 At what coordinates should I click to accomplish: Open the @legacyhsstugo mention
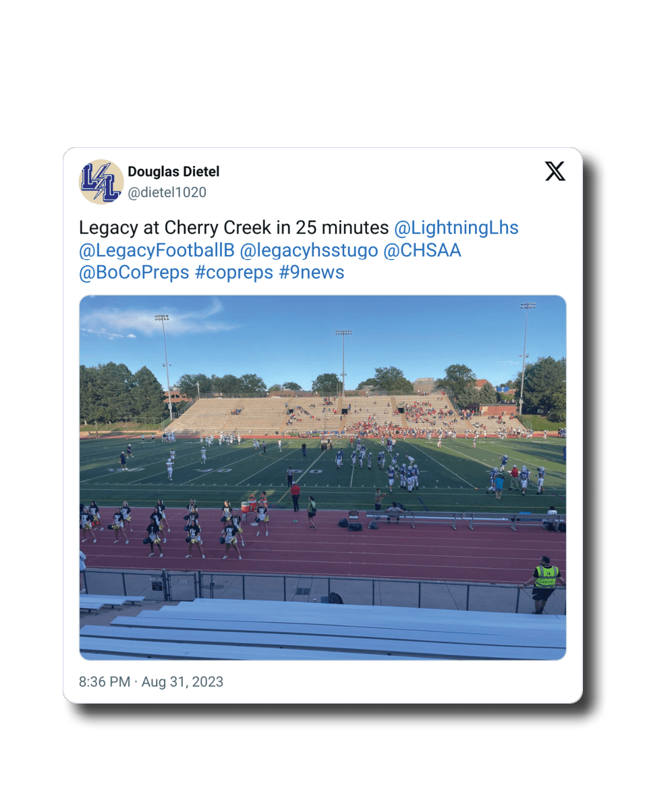[309, 250]
